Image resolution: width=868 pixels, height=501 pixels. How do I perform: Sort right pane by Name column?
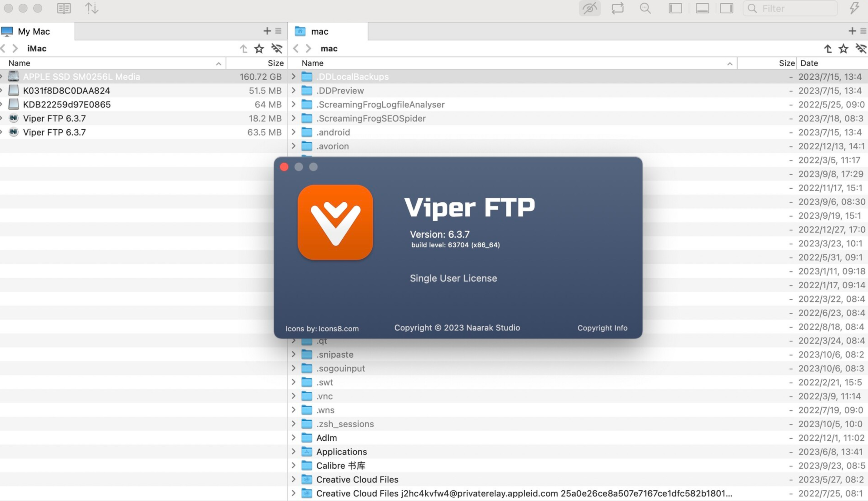pos(513,63)
